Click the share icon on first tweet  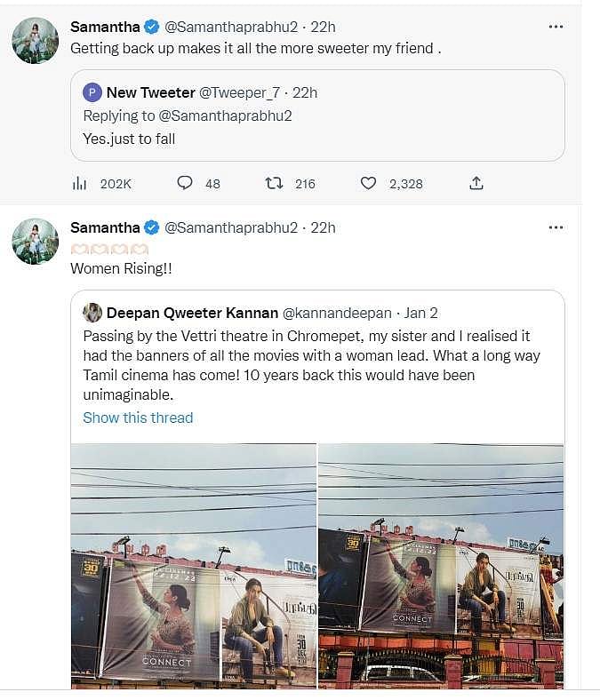tap(476, 183)
